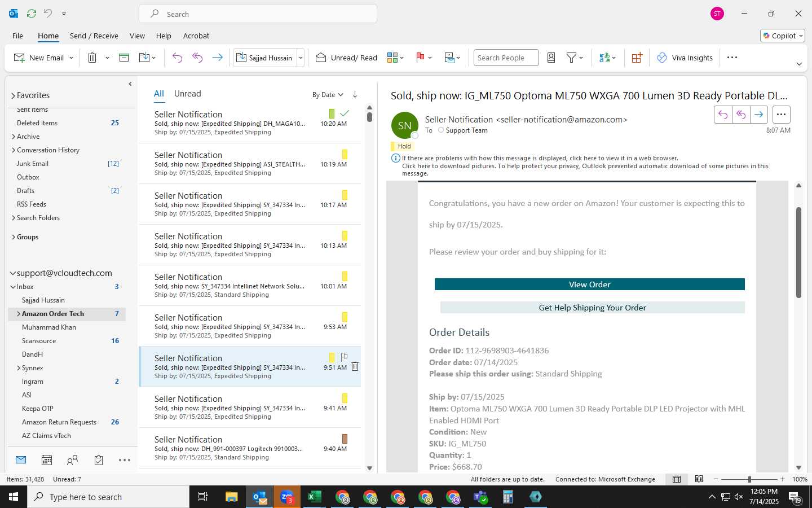Open the New Email dropdown arrow
Viewport: 812px width, 508px height.
[x=71, y=58]
